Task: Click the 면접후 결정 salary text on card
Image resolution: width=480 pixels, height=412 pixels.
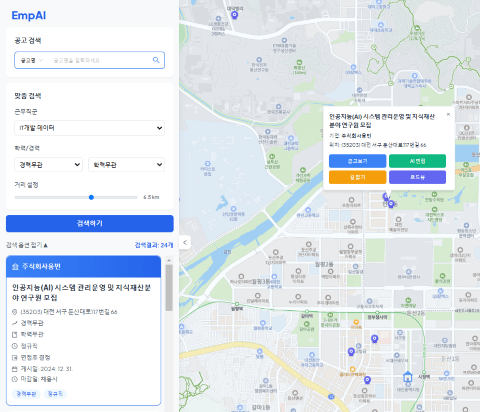Action: click(35, 358)
